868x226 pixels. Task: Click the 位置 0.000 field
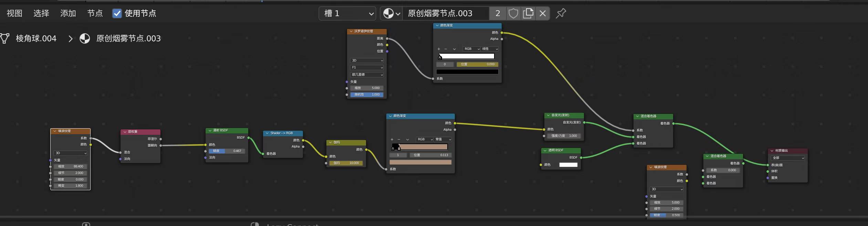(477, 64)
